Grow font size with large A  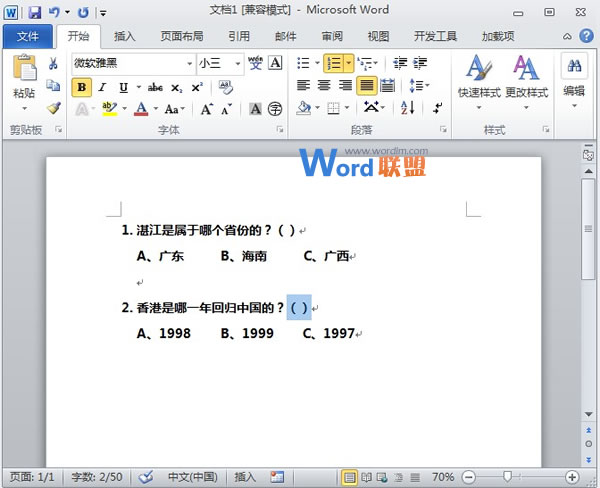(207, 109)
